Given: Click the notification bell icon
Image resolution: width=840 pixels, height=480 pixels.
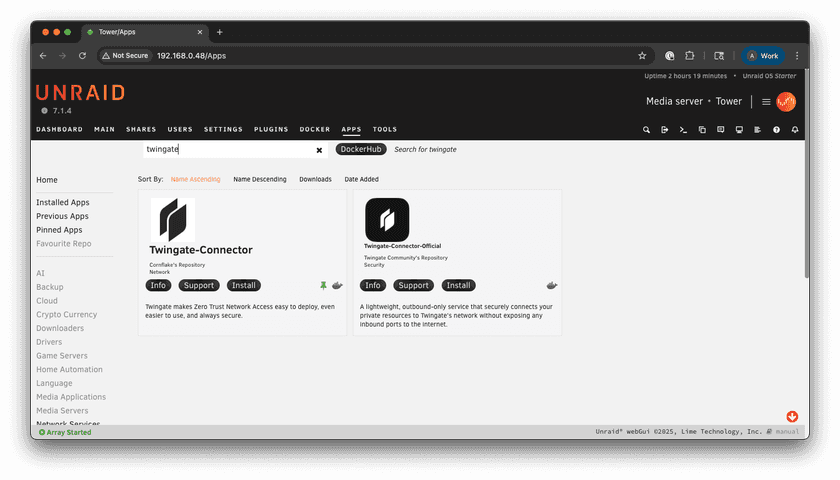Looking at the screenshot, I should (x=795, y=130).
